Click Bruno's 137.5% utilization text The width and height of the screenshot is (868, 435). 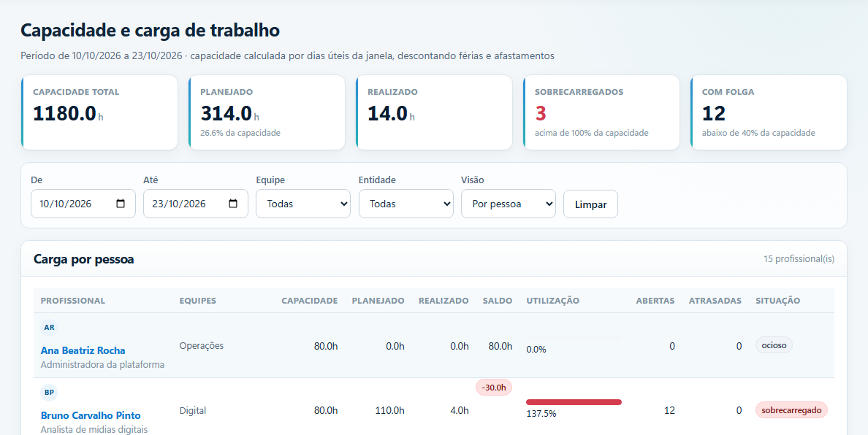click(x=541, y=413)
